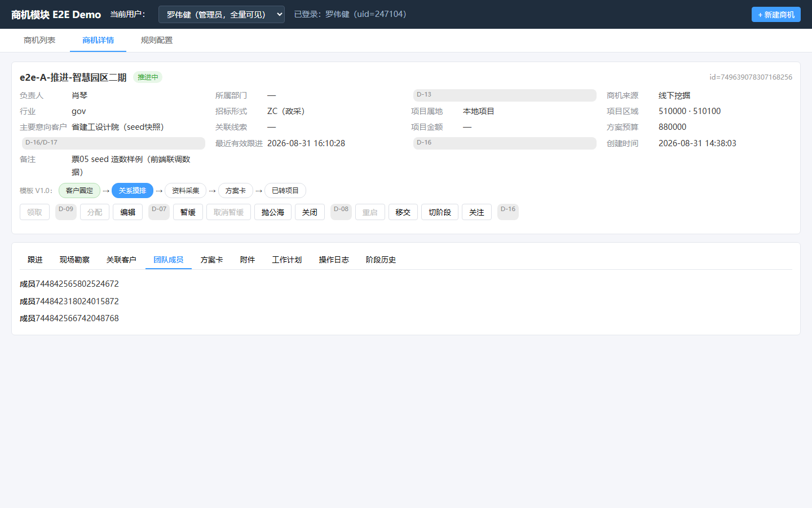This screenshot has width=812, height=508.
Task: Open the current user dropdown selector
Action: 222,14
